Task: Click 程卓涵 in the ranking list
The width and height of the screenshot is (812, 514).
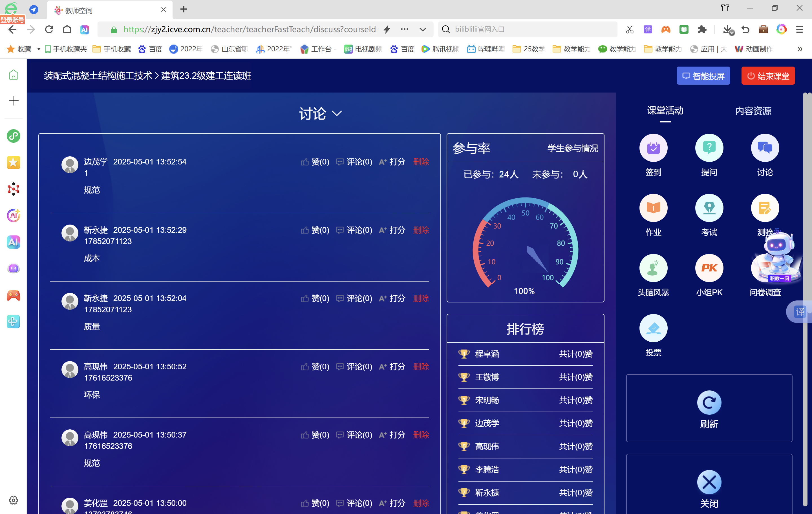Action: 487,354
